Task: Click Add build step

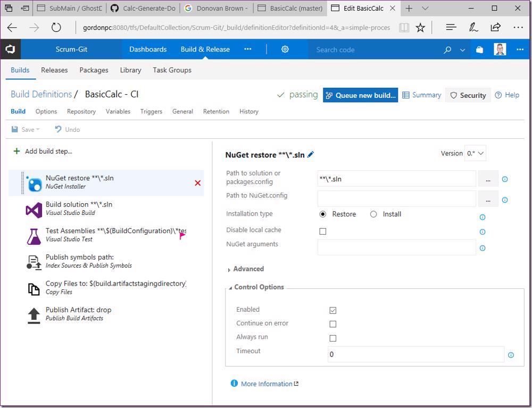Action: click(x=43, y=151)
